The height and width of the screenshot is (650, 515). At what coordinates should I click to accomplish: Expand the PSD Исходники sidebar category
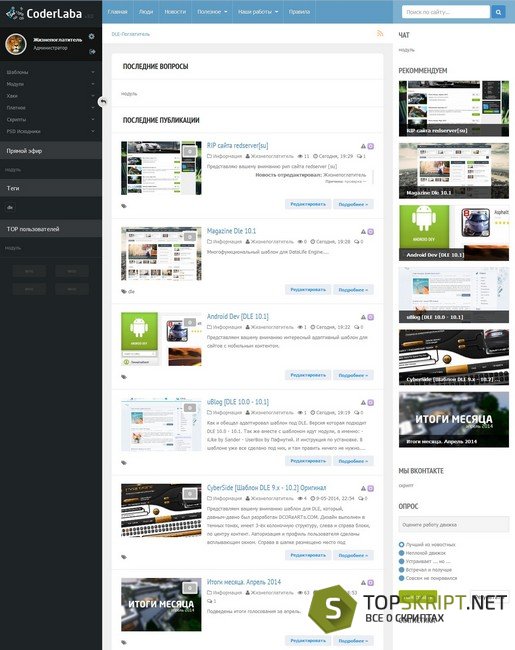tap(51, 131)
